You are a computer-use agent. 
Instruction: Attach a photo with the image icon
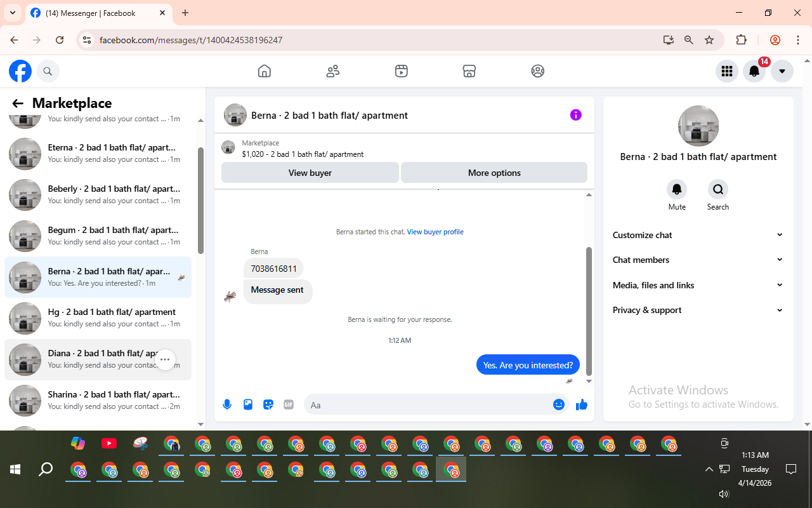pos(248,404)
